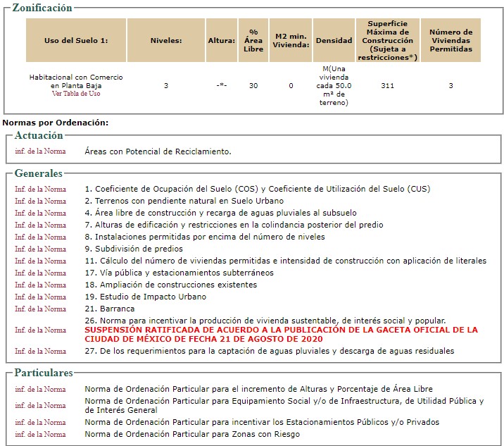Open Inf. de la Norma for Instalaciones permitidas
The height and width of the screenshot is (446, 504).
click(40, 237)
